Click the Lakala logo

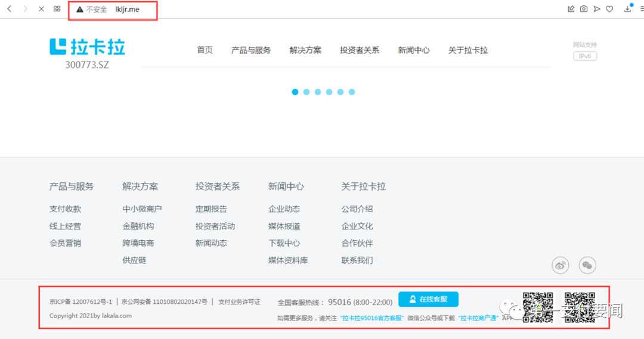pyautogui.click(x=87, y=47)
